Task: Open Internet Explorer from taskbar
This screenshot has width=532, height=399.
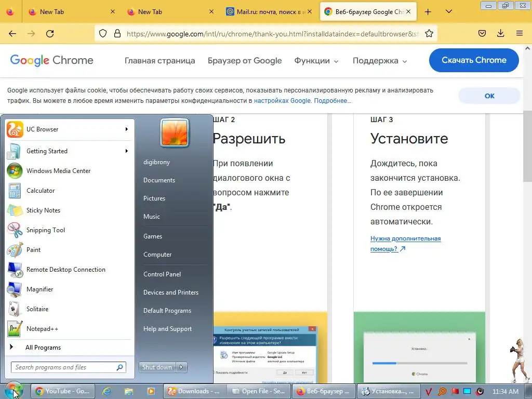Action: click(x=107, y=391)
